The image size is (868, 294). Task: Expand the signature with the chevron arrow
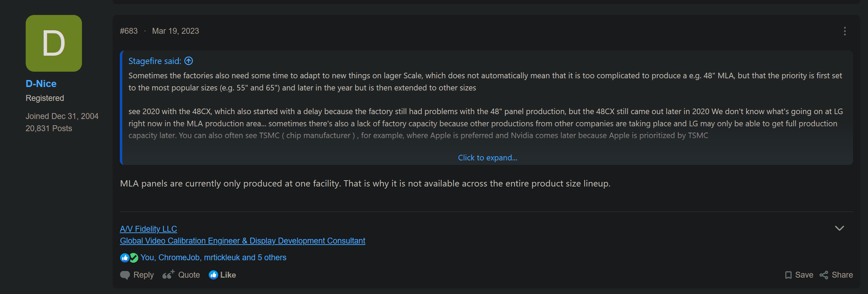coord(840,228)
